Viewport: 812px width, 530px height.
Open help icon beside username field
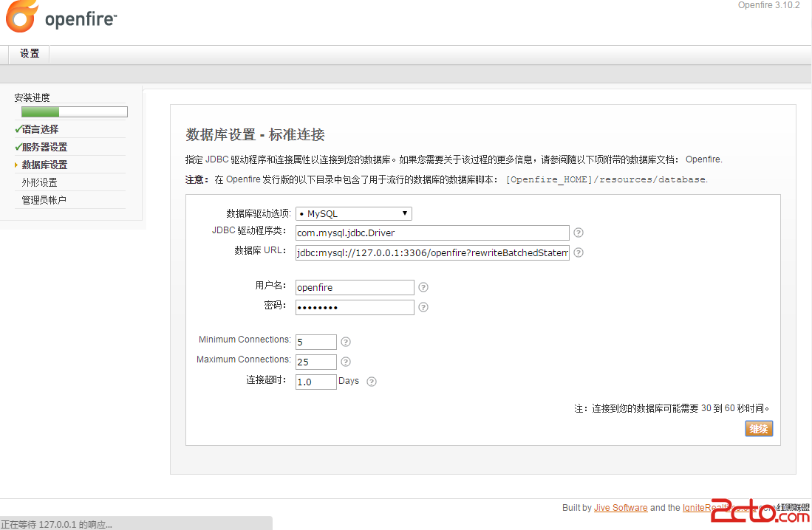click(423, 287)
